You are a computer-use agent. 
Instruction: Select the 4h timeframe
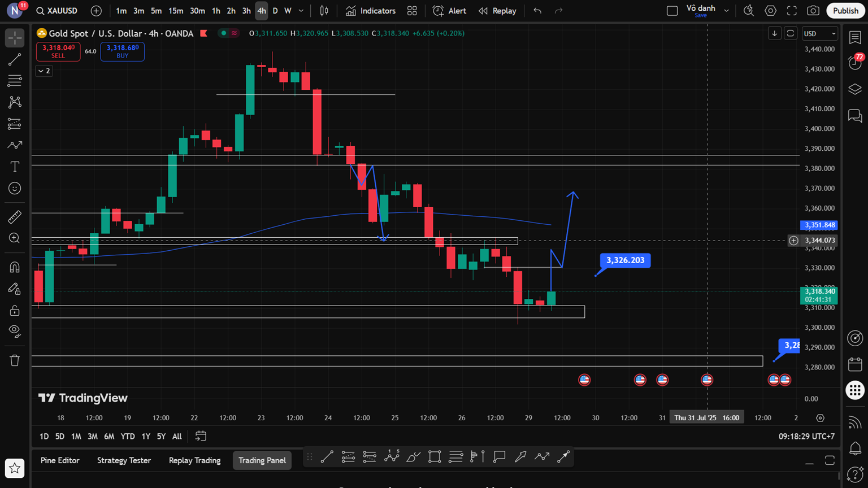tap(261, 11)
